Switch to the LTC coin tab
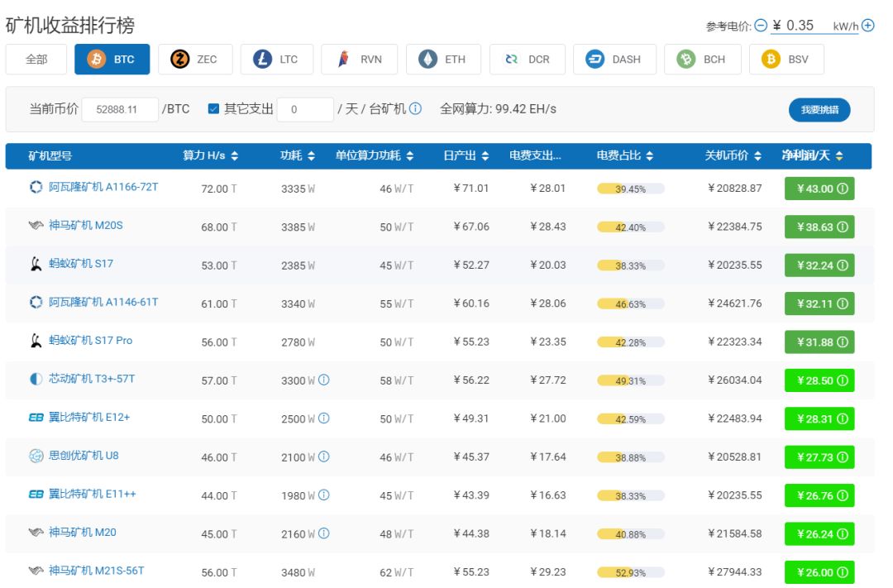 tap(277, 60)
